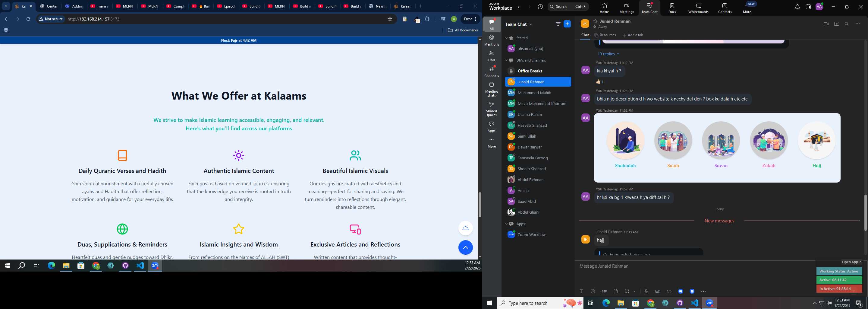The width and height of the screenshot is (868, 309).
Task: Open chat header more options ellipsis
Action: (857, 24)
